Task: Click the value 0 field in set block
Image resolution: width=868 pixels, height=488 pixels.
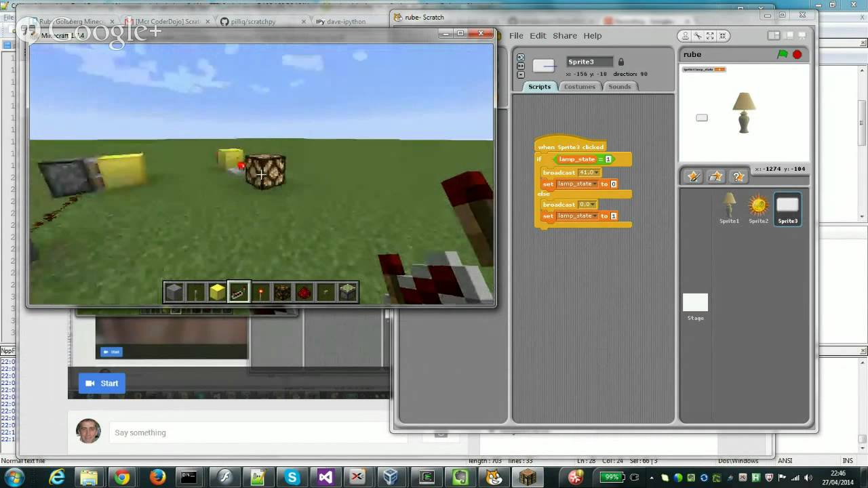Action: point(614,184)
